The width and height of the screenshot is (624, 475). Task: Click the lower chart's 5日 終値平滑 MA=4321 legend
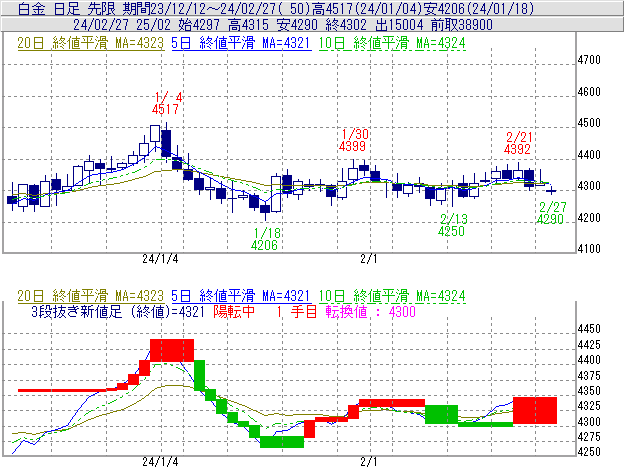tap(241, 296)
